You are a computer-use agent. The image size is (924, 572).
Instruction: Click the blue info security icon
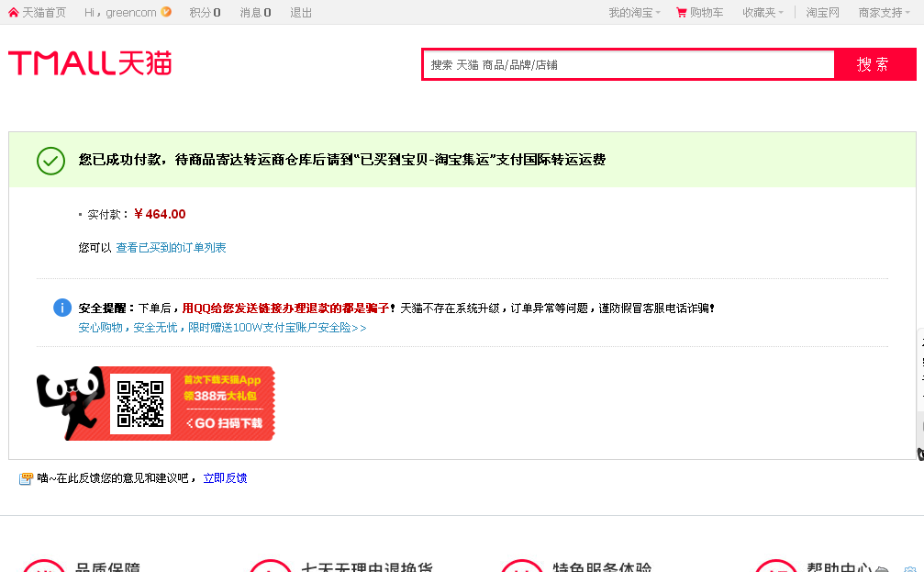click(61, 308)
